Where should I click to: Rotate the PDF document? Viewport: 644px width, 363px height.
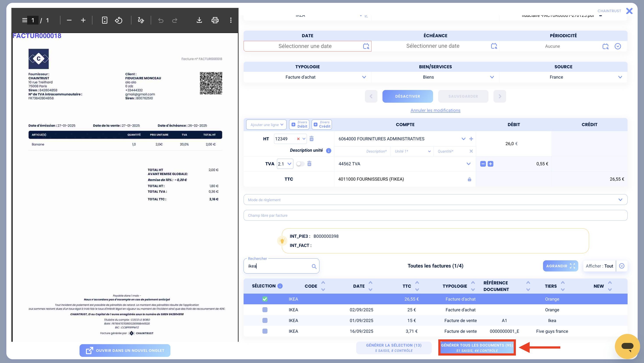click(119, 20)
